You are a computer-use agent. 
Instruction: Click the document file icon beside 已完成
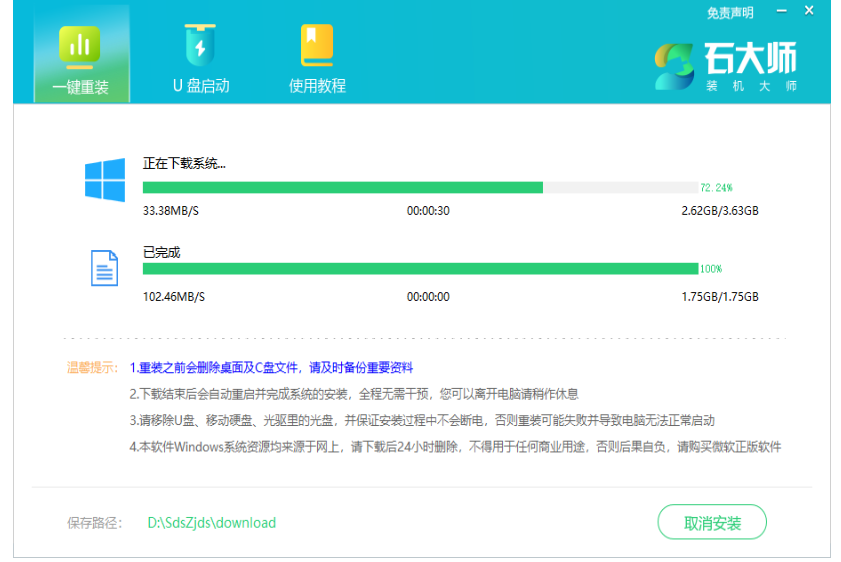point(105,268)
